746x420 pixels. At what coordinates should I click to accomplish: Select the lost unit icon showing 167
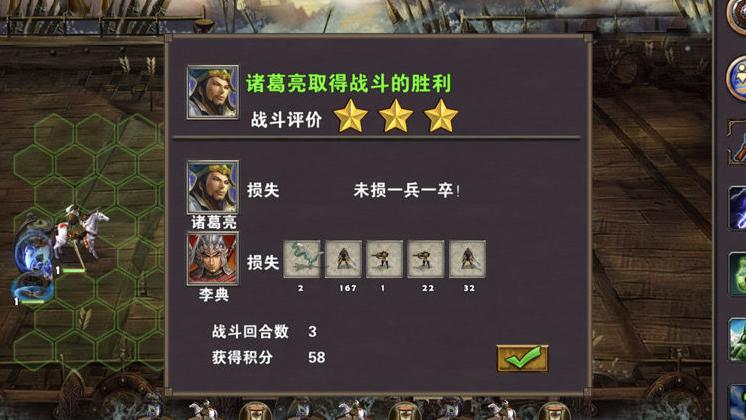tap(343, 259)
